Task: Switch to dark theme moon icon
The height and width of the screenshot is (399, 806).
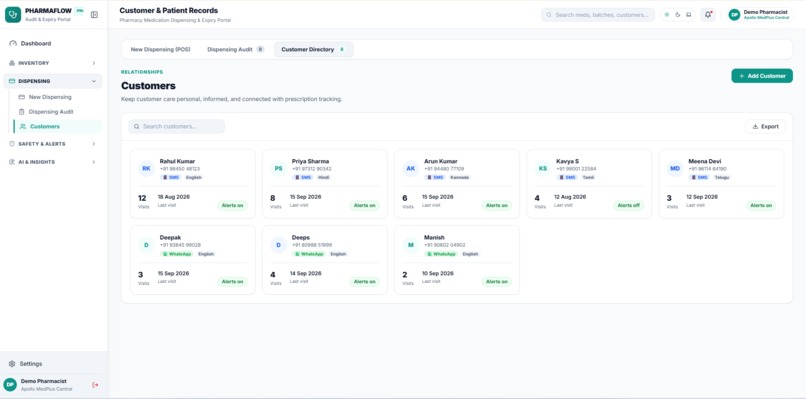Action: 677,15
